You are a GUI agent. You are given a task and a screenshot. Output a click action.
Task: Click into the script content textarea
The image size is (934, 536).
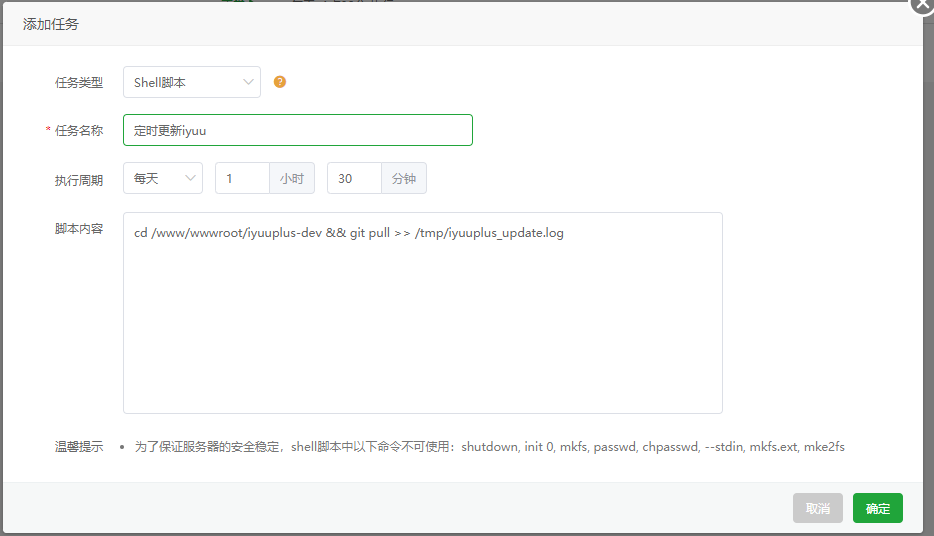pos(423,313)
